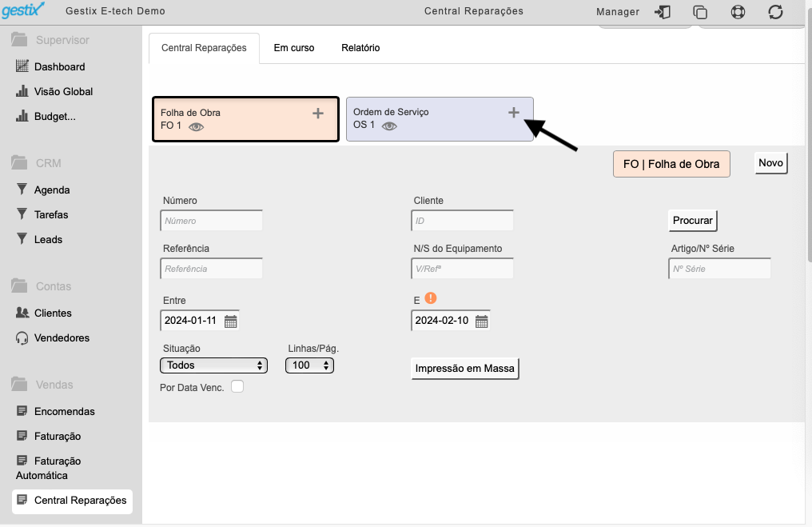Select the Folha de Obra FO 1 card
Image resolution: width=812 pixels, height=527 pixels.
pyautogui.click(x=245, y=119)
